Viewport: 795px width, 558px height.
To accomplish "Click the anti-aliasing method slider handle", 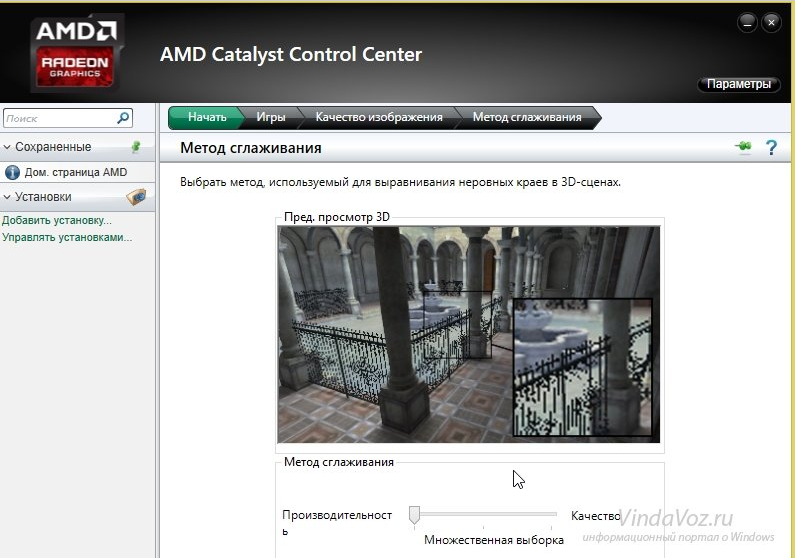I will tap(414, 515).
